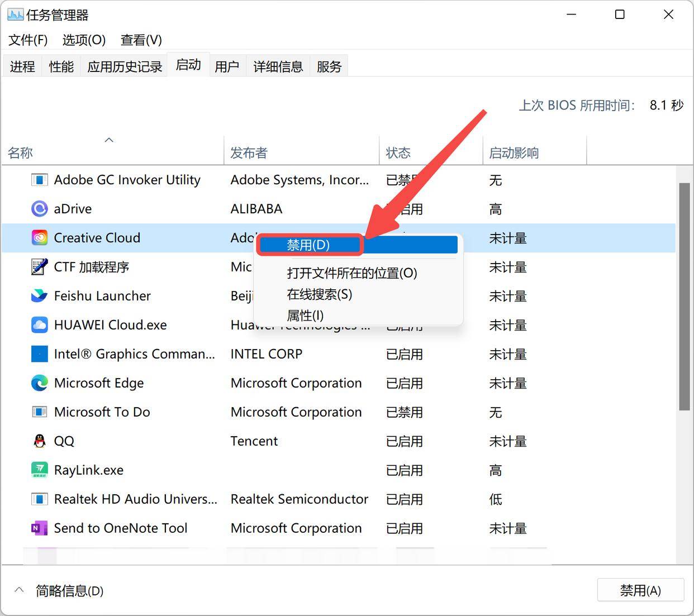Image resolution: width=694 pixels, height=616 pixels.
Task: Click 已启用 status in QQ row
Action: tap(405, 441)
